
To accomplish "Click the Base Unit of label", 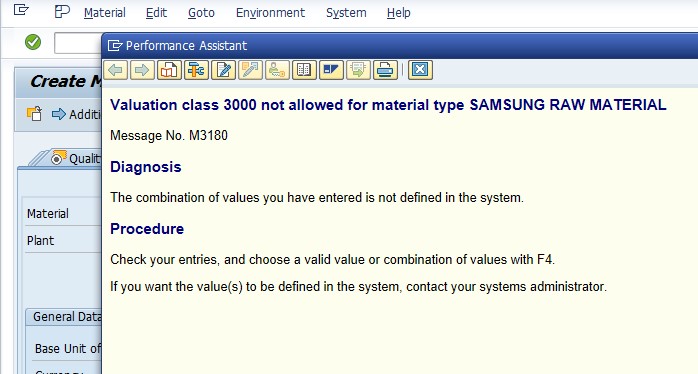I will coord(68,348).
